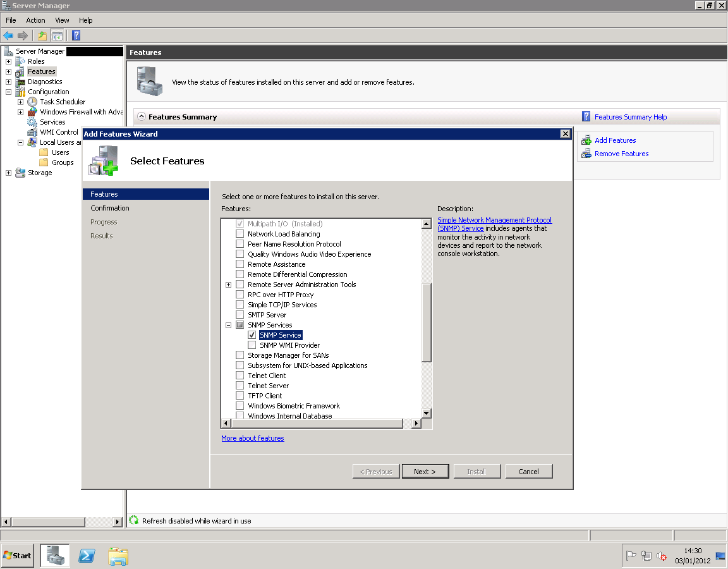Click the network tray icon

click(646, 556)
